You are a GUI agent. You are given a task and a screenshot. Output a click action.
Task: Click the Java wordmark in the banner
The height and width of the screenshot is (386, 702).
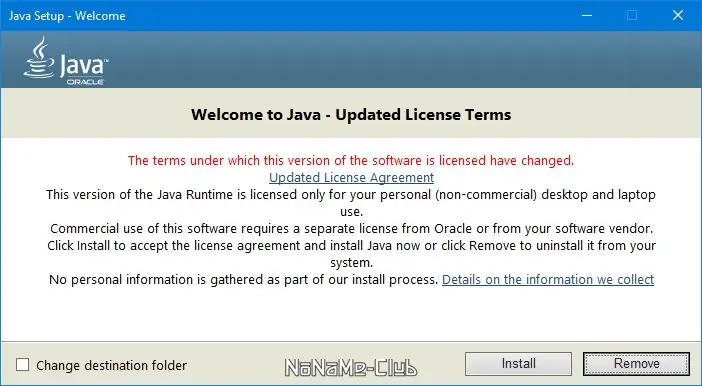coord(84,66)
